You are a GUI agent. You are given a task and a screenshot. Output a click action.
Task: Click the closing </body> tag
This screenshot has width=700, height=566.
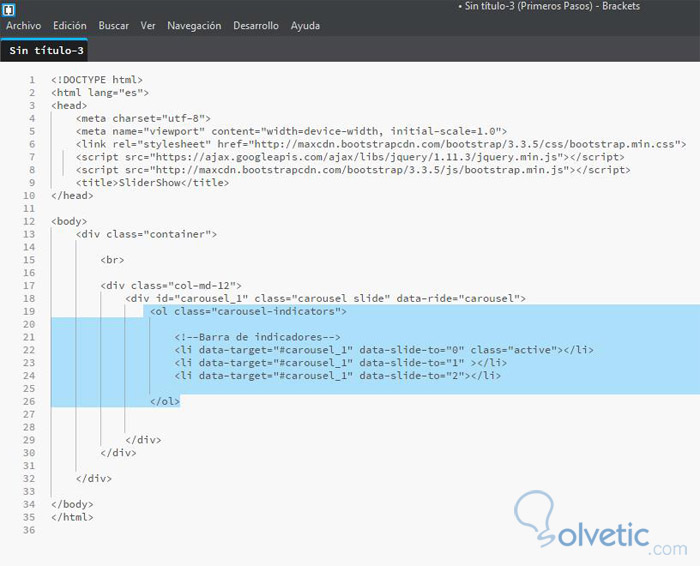tap(72, 504)
